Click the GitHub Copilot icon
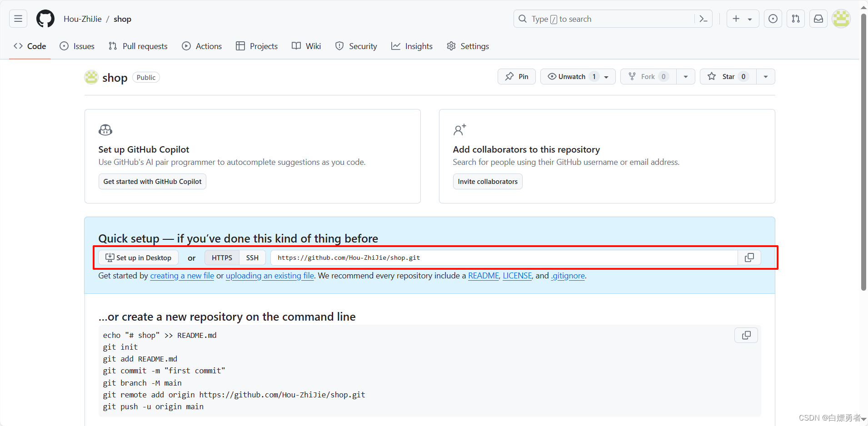 pos(105,130)
